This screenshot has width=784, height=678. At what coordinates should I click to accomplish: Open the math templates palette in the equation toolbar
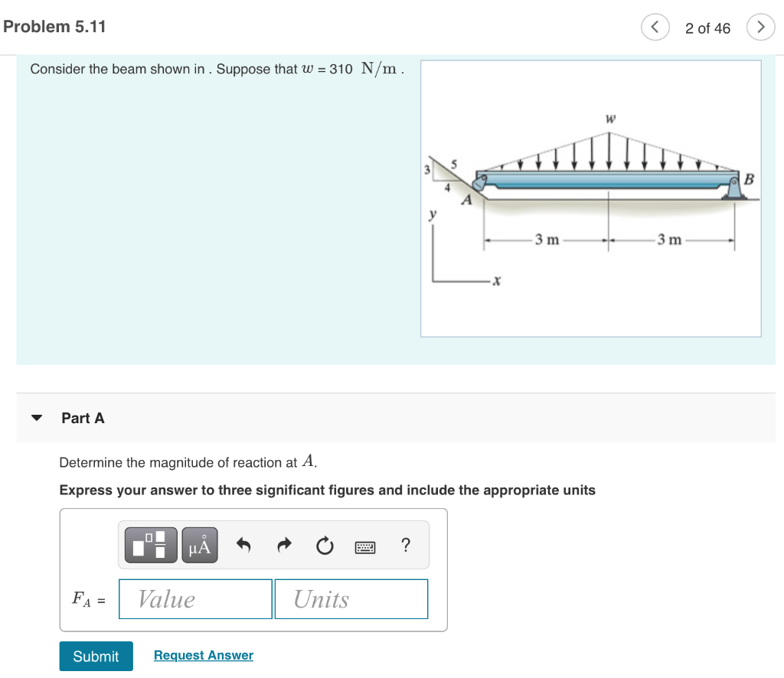click(149, 545)
